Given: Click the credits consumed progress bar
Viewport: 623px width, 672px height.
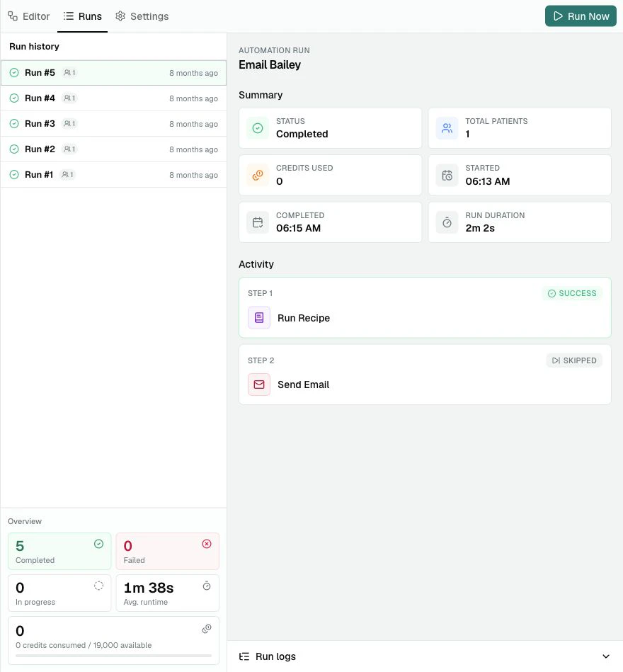Looking at the screenshot, I should pyautogui.click(x=113, y=656).
